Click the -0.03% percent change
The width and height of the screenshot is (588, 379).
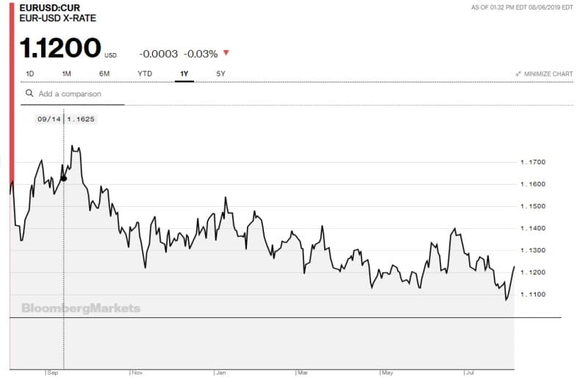(x=201, y=54)
